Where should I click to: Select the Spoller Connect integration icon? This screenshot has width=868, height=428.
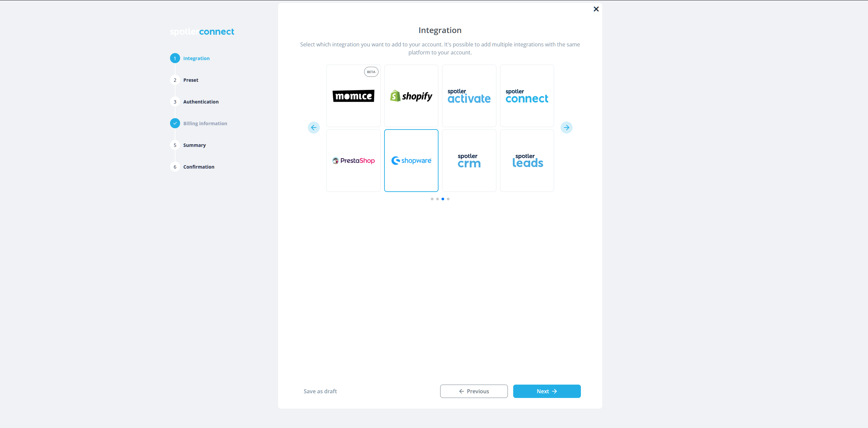(x=526, y=95)
